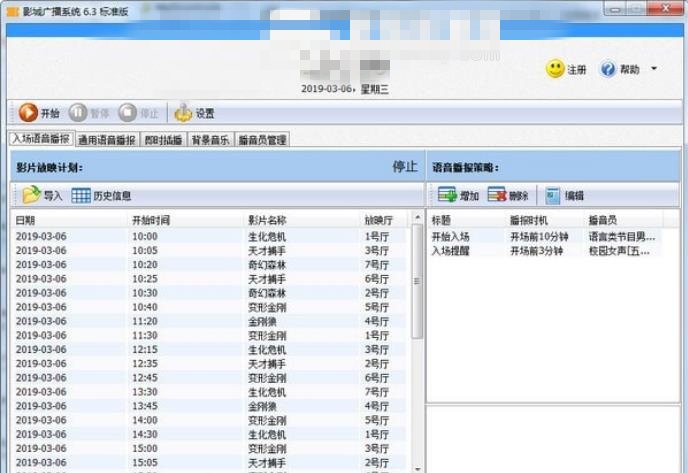Click the schedule list scrollbar up arrow
688x473 pixels.
click(417, 218)
